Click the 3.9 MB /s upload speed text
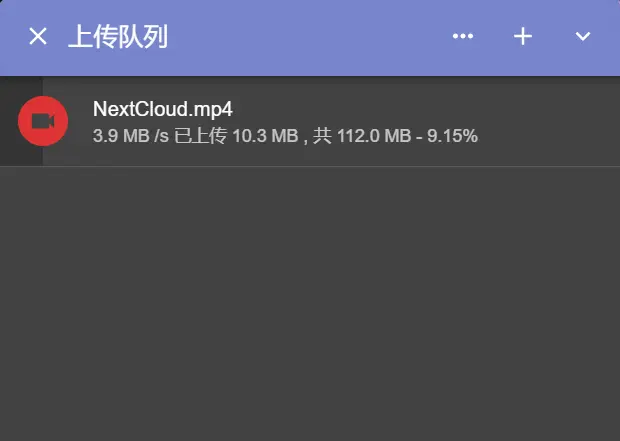 pos(131,136)
